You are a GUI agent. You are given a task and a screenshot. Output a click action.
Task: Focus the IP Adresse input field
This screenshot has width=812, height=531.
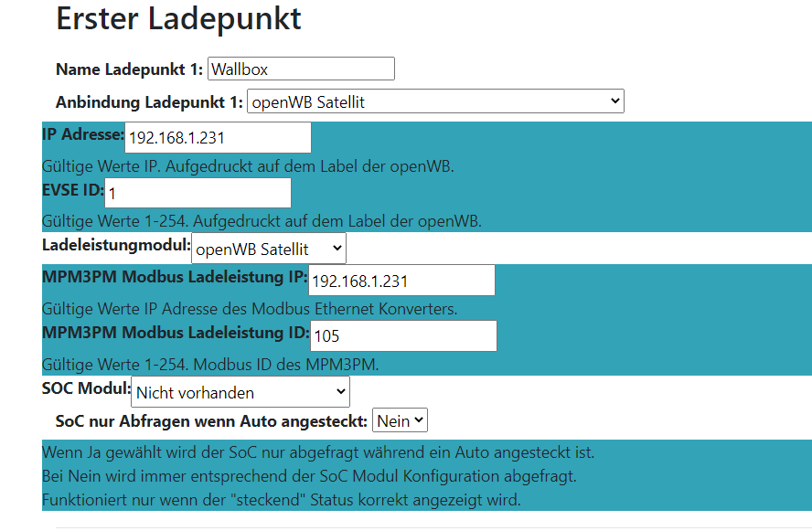tap(218, 138)
